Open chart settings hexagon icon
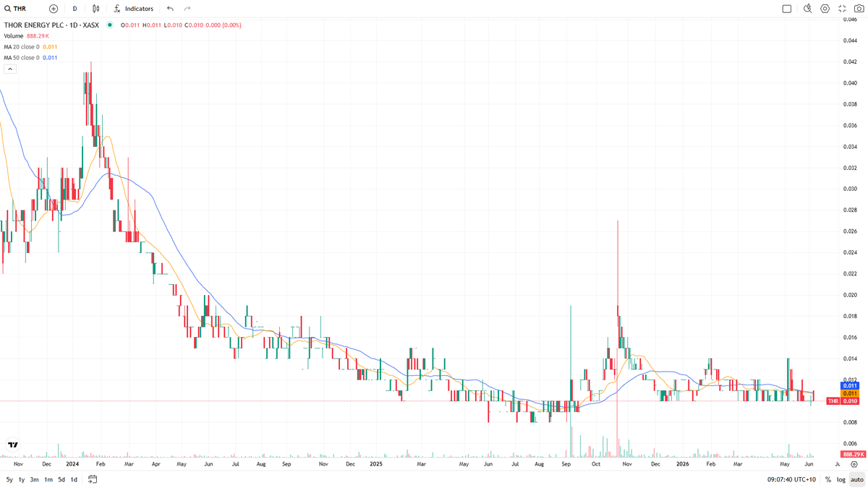This screenshot has width=868, height=488. tap(825, 9)
